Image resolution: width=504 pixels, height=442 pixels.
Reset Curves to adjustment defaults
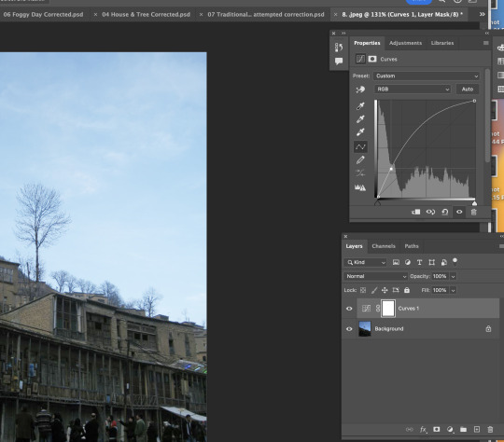click(445, 212)
